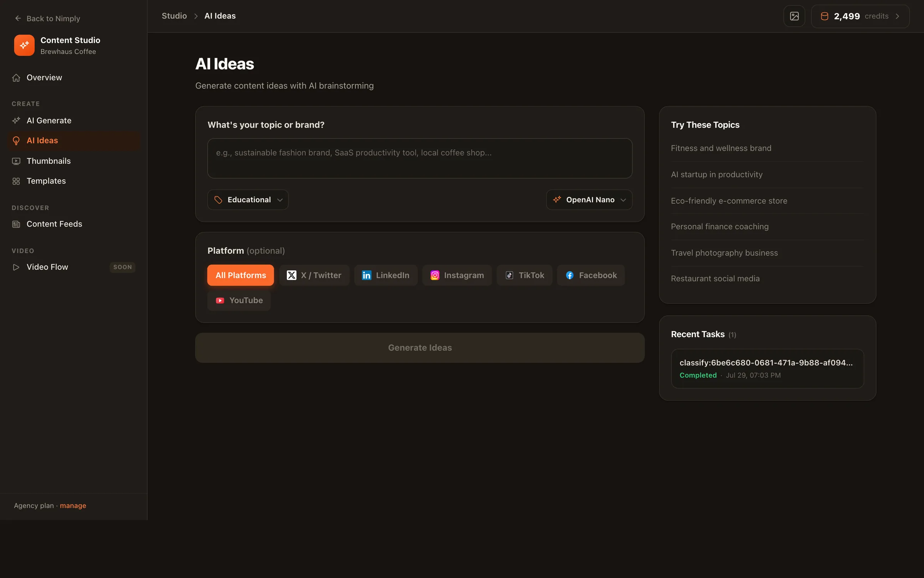Click the Content Feeds newspaper icon

click(x=16, y=224)
